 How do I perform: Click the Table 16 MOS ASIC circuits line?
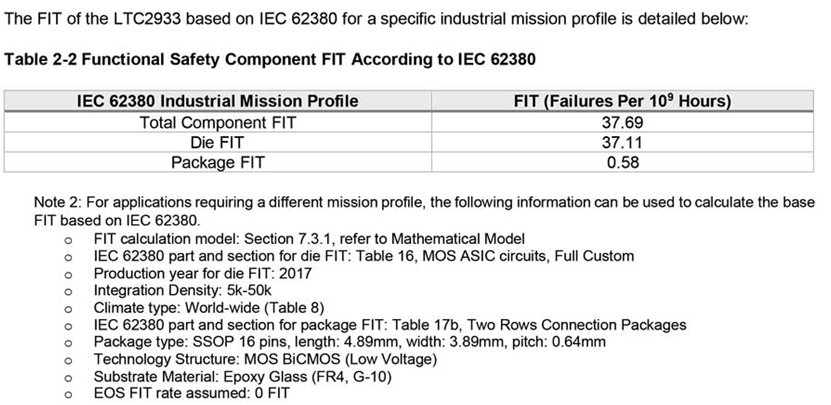tap(363, 256)
